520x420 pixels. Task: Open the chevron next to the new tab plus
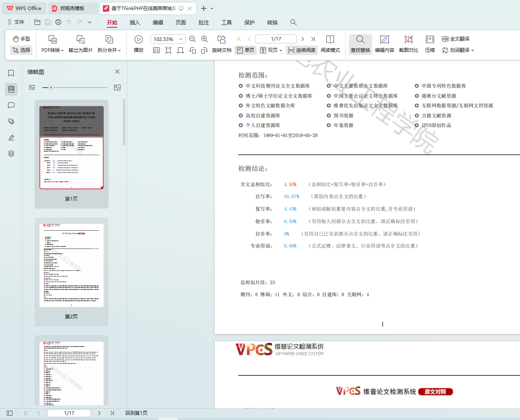212,8
